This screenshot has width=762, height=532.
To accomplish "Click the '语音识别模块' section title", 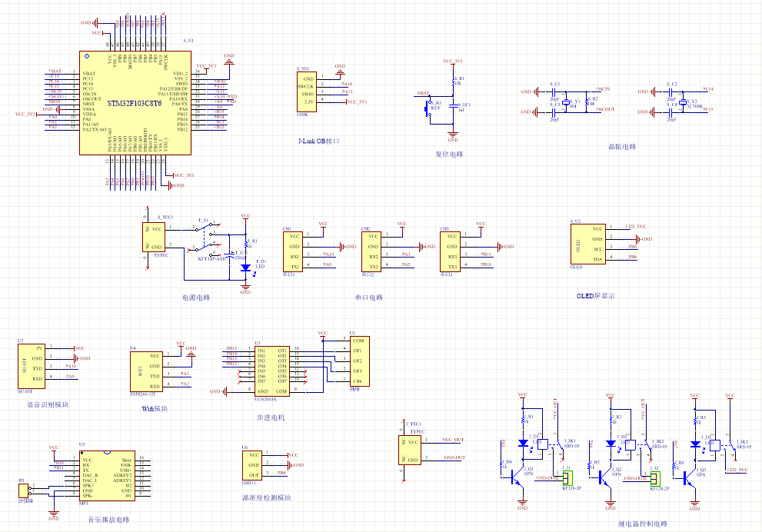I will (x=48, y=404).
